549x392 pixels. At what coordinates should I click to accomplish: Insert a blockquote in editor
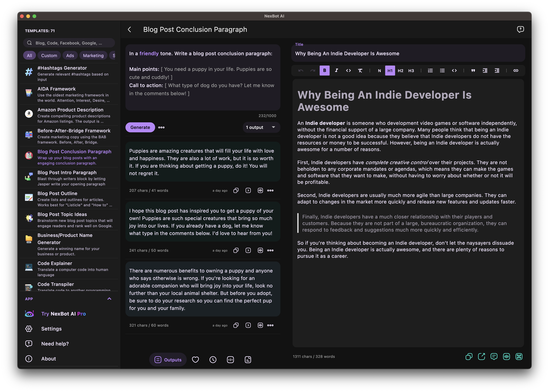point(473,71)
